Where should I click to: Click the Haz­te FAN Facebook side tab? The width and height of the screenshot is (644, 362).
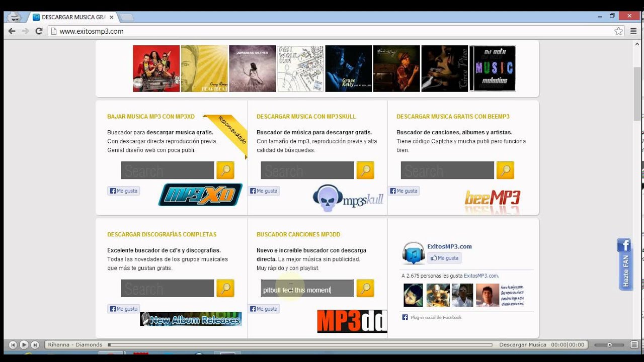(625, 263)
